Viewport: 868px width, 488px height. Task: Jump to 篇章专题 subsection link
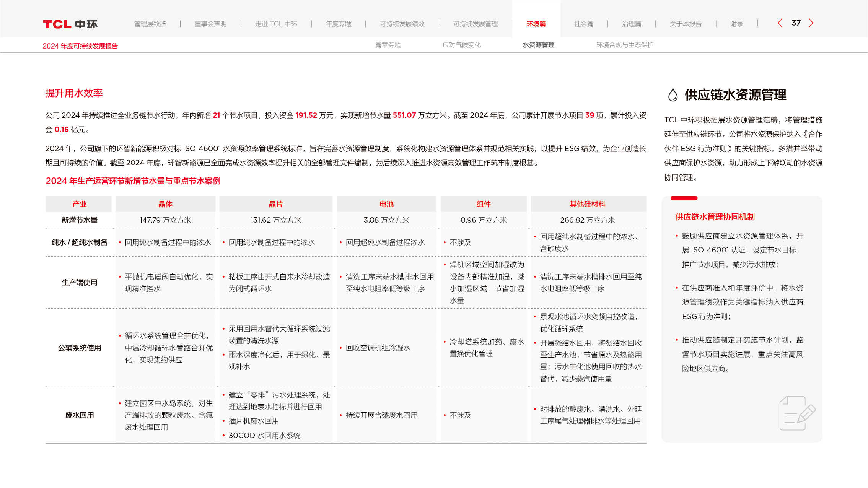click(x=388, y=45)
